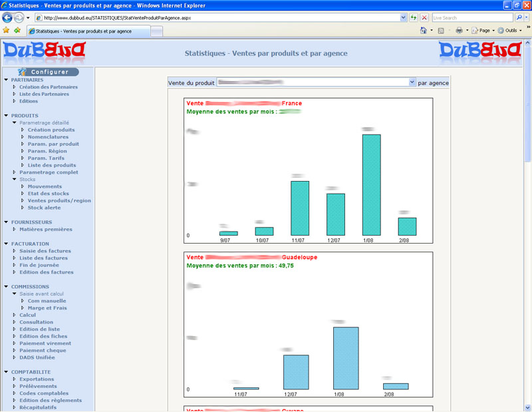The width and height of the screenshot is (532, 412).
Task: Click the tallest 1/08 bar in France chart
Action: click(x=371, y=185)
